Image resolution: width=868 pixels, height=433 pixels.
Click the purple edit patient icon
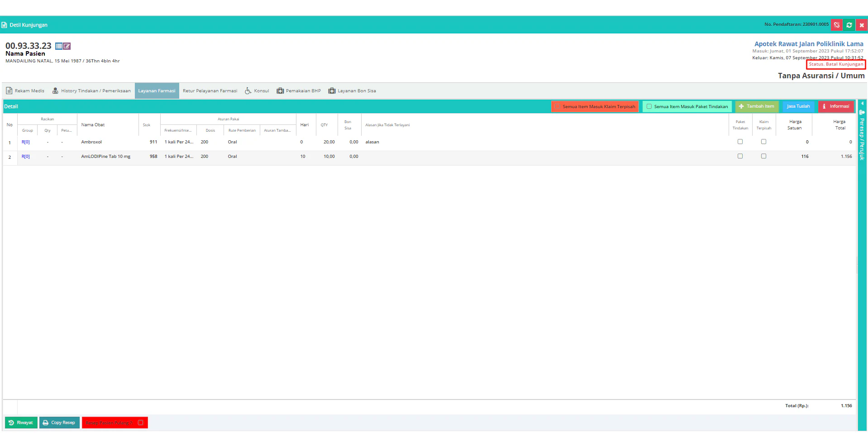[67, 46]
